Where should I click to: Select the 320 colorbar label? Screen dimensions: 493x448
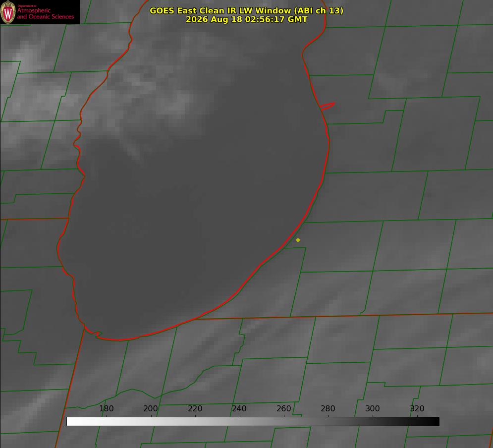tap(417, 408)
